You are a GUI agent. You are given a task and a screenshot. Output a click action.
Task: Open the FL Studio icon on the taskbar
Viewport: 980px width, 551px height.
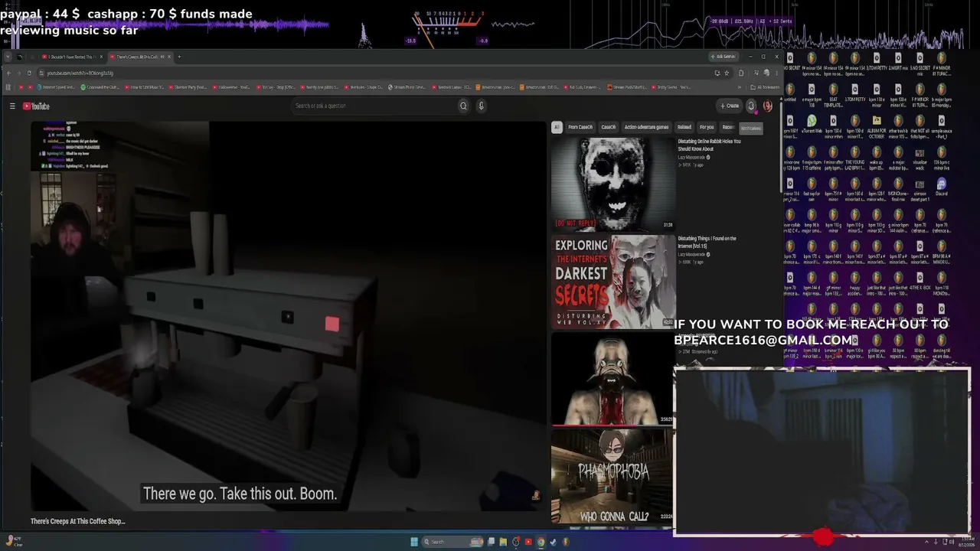pyautogui.click(x=566, y=542)
